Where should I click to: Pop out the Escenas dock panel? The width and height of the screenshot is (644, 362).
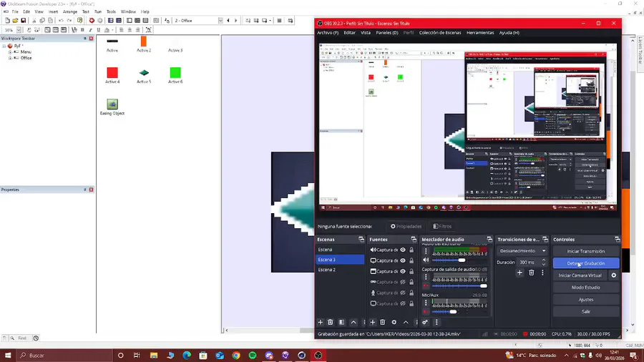click(x=361, y=239)
